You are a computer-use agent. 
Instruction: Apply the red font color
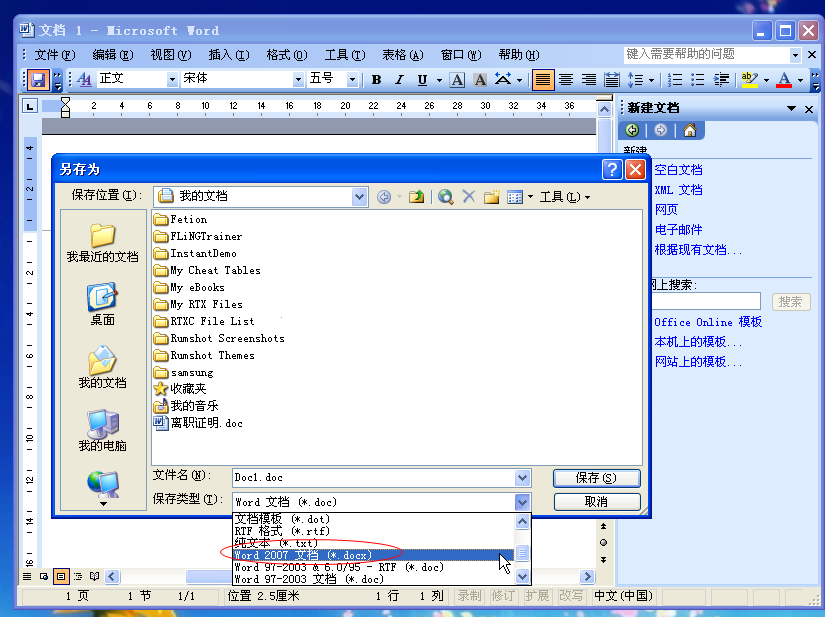click(784, 80)
